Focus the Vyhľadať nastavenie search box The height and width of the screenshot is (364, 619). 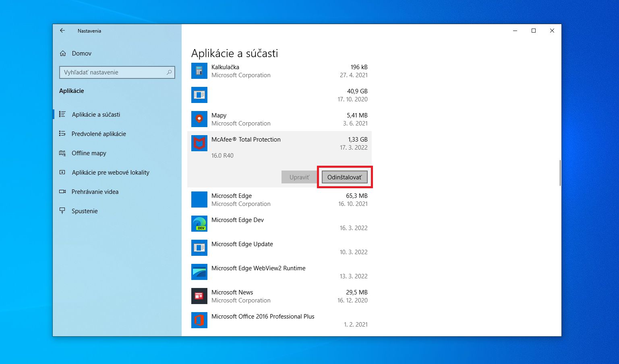[117, 72]
